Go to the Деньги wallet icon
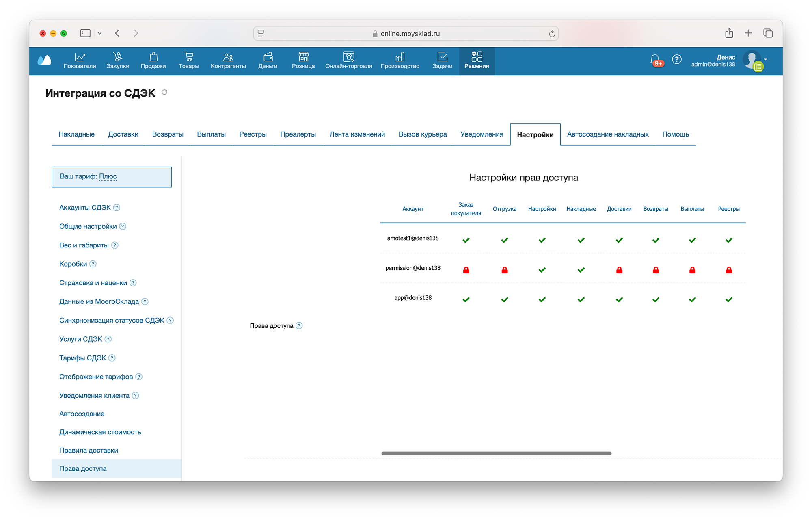This screenshot has width=812, height=520. click(268, 57)
